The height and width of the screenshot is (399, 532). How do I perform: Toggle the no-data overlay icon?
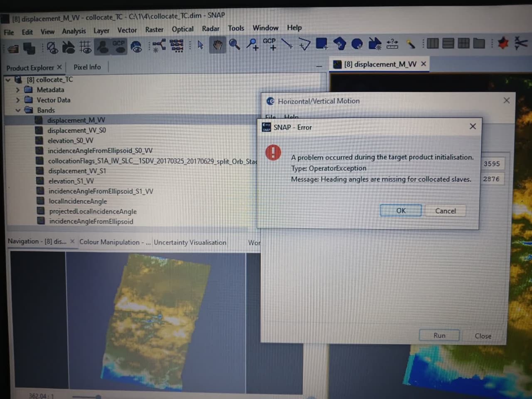[x=52, y=47]
